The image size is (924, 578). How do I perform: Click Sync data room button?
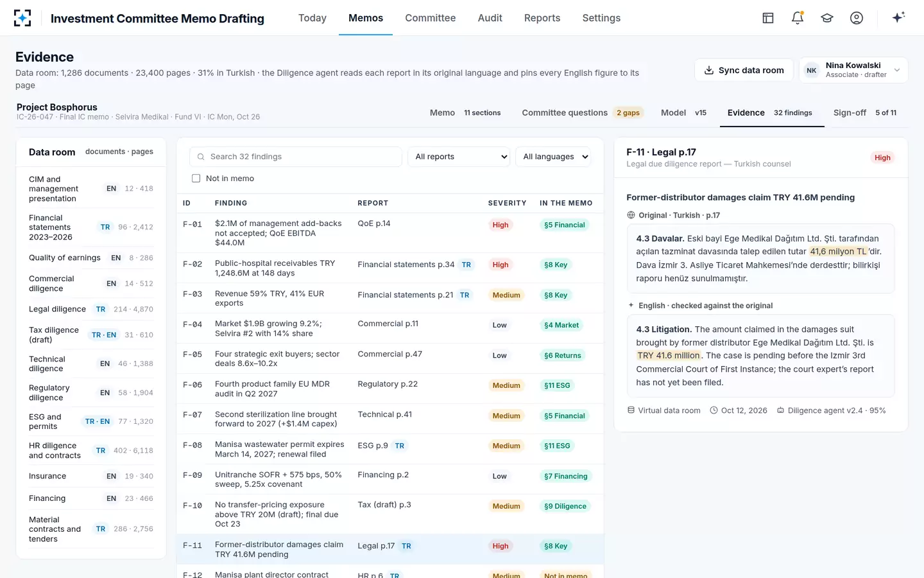point(744,70)
